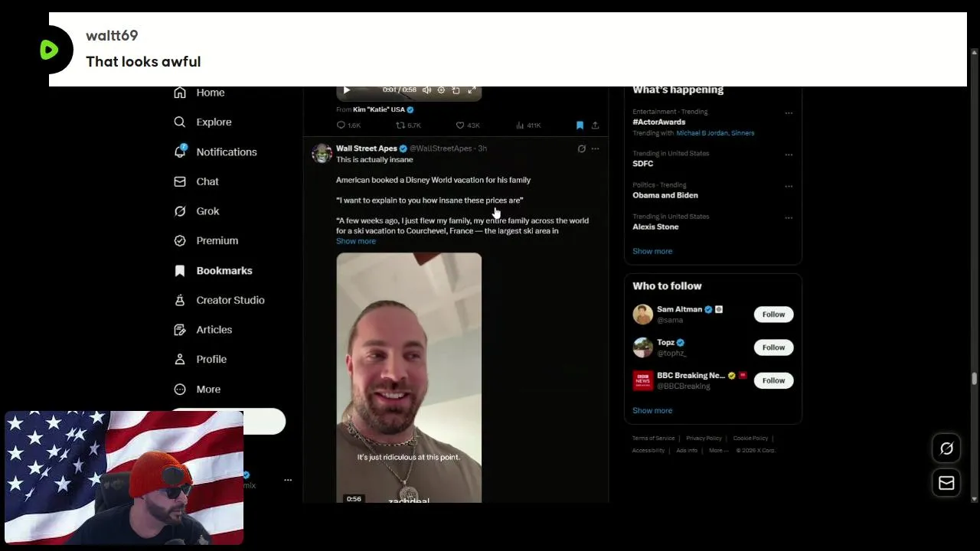Click Michael B Jordan, Sinners trending link

point(715,133)
